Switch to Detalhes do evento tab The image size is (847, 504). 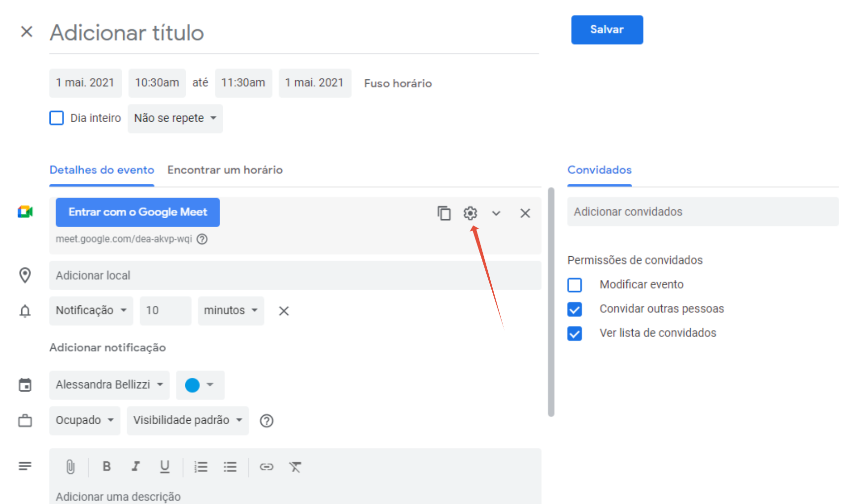coord(102,170)
